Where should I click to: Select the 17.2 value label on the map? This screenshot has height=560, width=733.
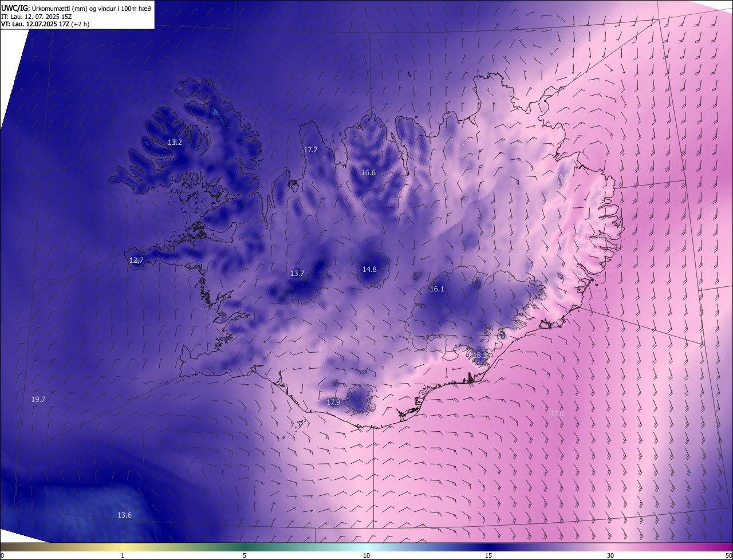pyautogui.click(x=310, y=149)
